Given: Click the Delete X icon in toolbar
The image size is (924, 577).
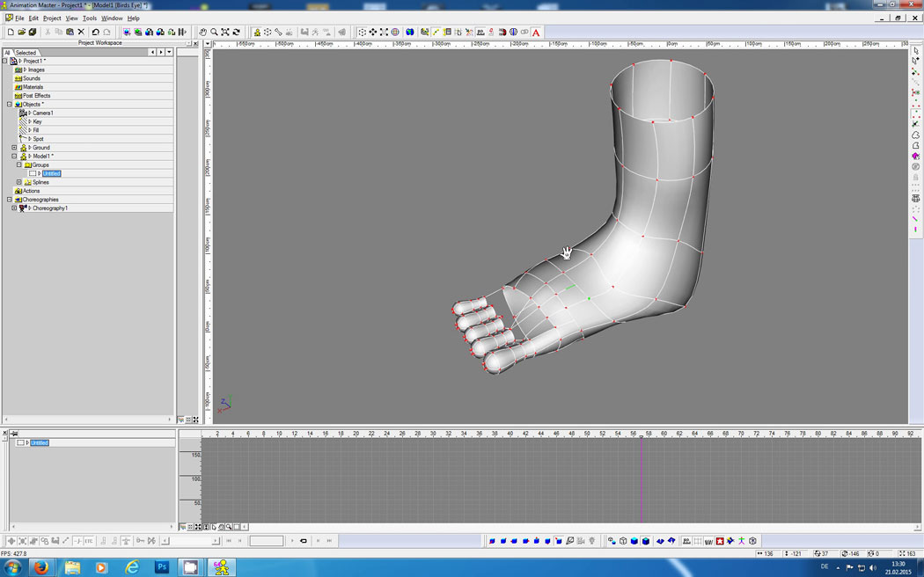Looking at the screenshot, I should coord(81,33).
